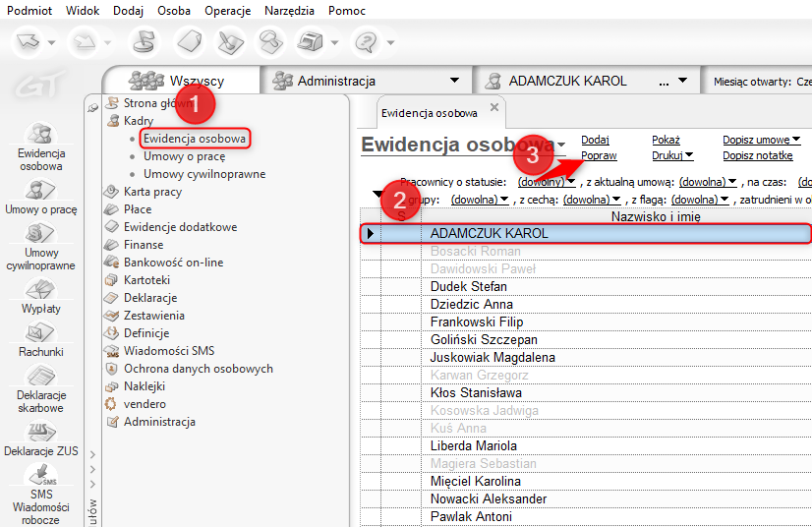
Task: Click Ochrona danych osobowych shield icon
Action: click(x=111, y=369)
